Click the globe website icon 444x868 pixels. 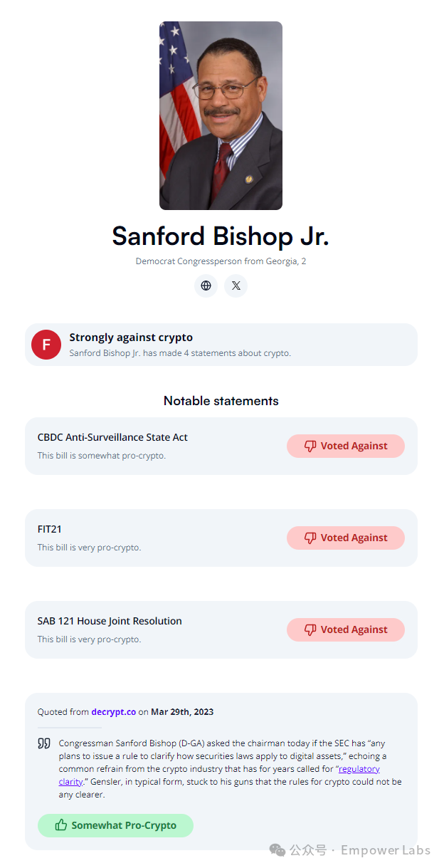(206, 286)
